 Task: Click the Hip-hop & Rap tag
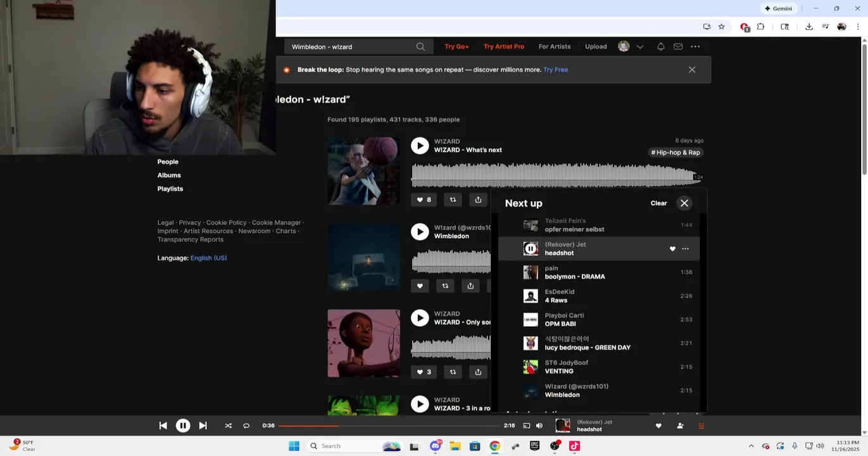coord(676,153)
